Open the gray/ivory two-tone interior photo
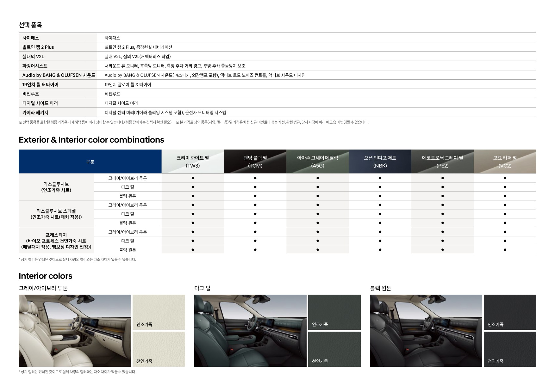This screenshot has width=555, height=392. click(75, 331)
